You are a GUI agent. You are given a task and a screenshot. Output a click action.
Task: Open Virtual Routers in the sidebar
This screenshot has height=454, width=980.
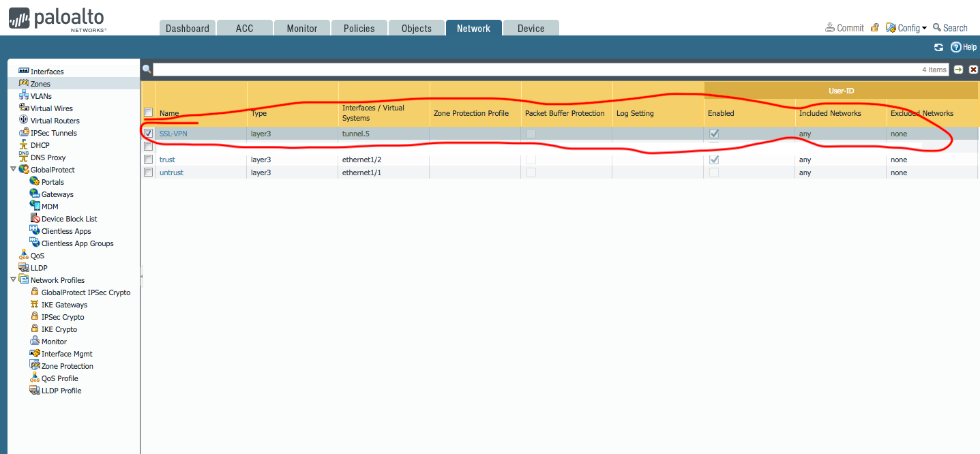point(55,121)
